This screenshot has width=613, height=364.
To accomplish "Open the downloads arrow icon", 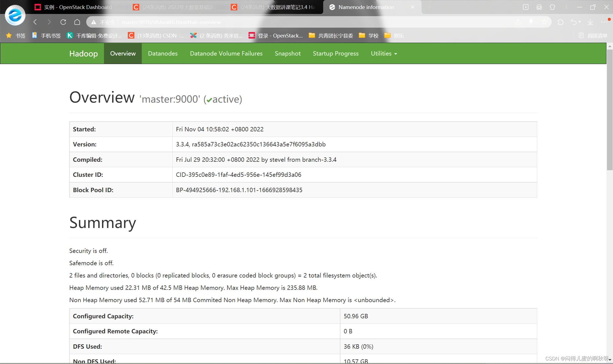I will point(590,22).
